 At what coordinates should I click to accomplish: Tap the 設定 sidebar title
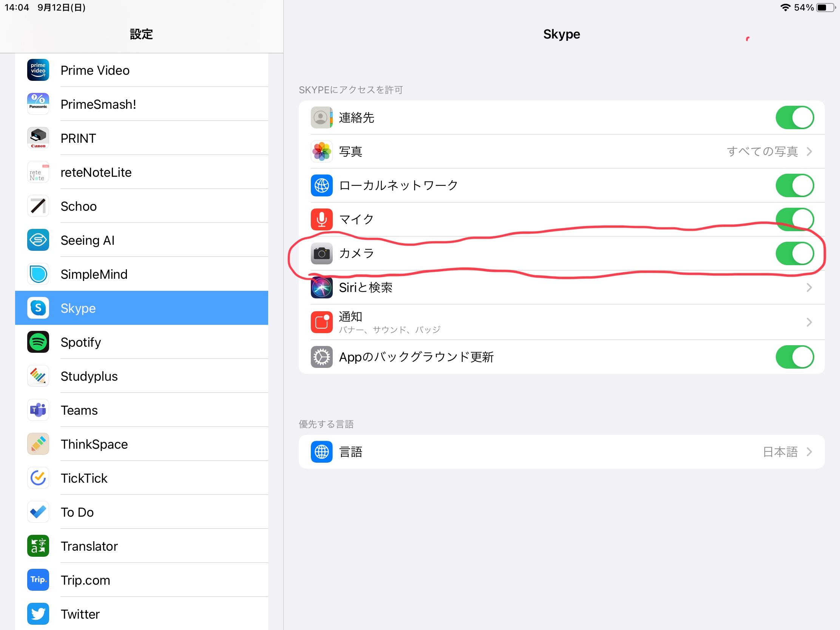pyautogui.click(x=141, y=34)
